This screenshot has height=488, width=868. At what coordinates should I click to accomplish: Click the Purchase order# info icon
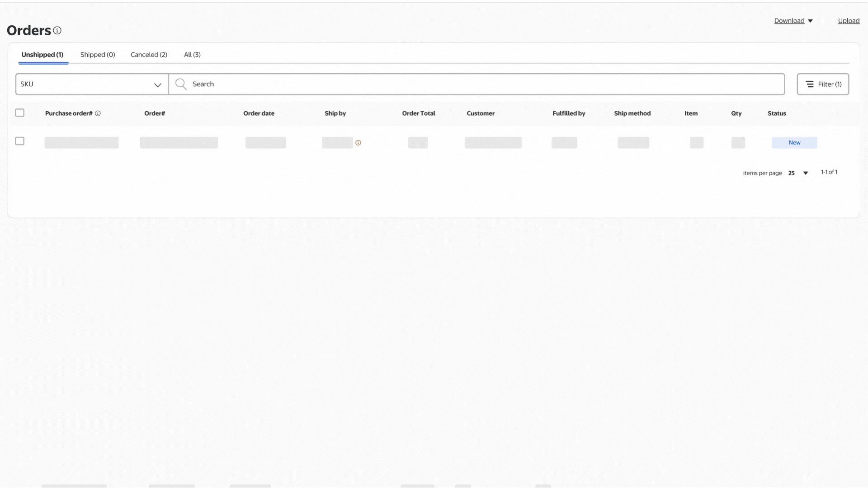click(x=98, y=113)
